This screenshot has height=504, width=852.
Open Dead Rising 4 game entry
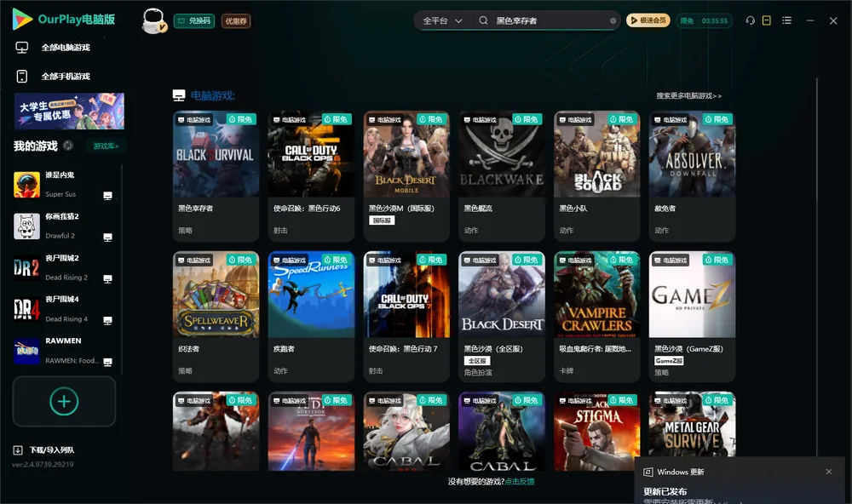point(62,309)
